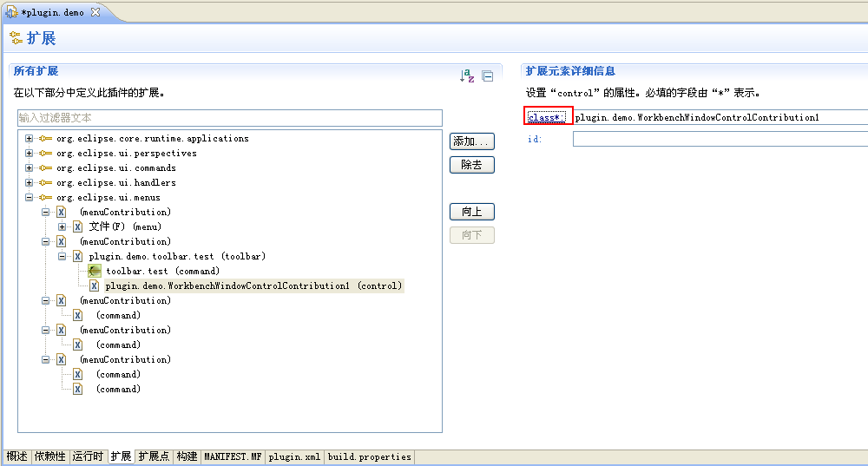Click extension icon beside org.eclipse.ui.handlers
The height and width of the screenshot is (466, 868).
[45, 182]
